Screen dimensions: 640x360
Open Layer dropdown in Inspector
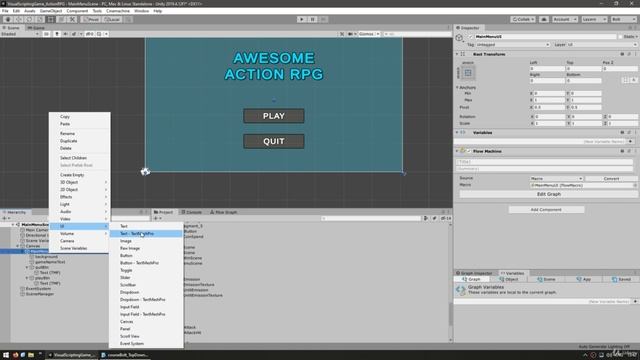pyautogui.click(x=602, y=44)
